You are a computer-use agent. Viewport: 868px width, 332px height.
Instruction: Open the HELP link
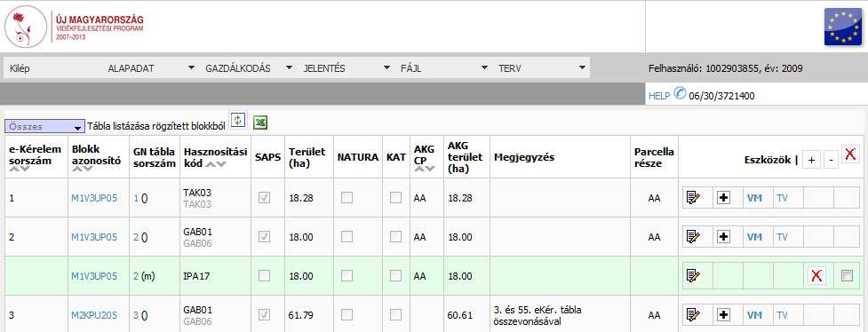tap(659, 96)
